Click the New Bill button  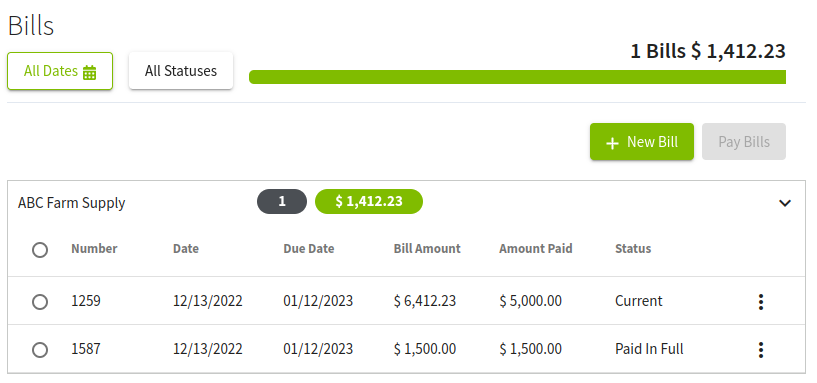pos(641,142)
